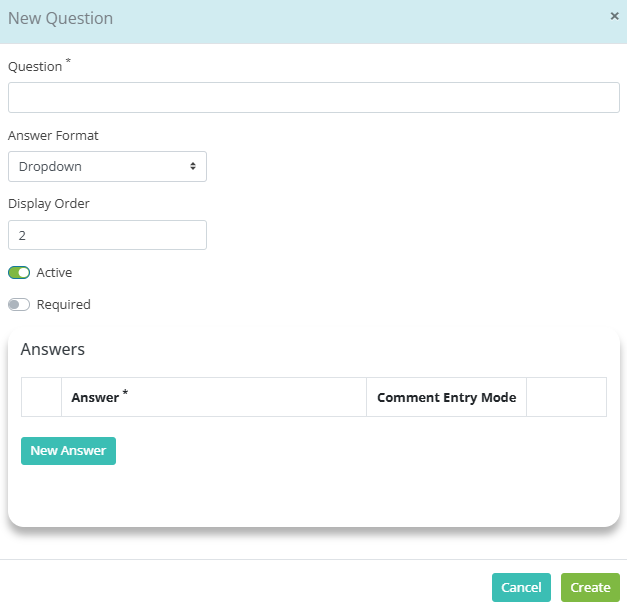Click into the Question text field

coord(314,98)
